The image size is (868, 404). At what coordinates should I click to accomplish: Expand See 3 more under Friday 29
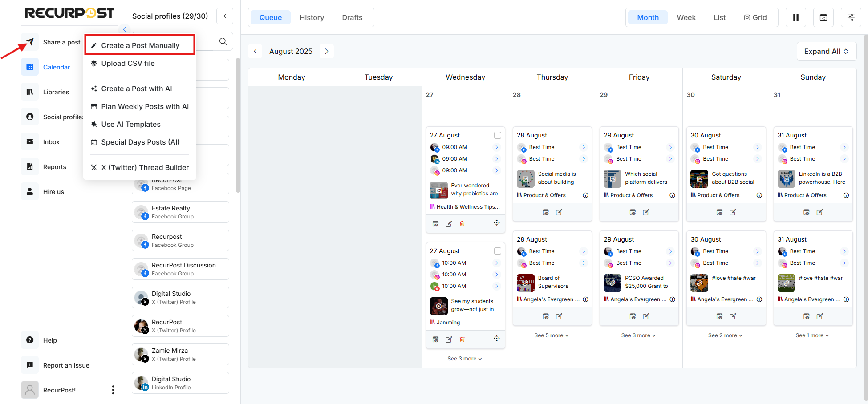point(639,335)
